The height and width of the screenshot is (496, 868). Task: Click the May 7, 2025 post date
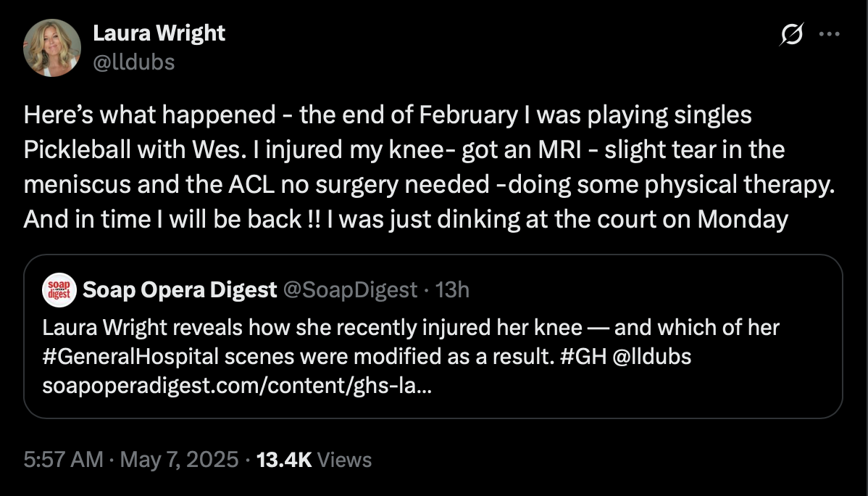click(x=180, y=460)
